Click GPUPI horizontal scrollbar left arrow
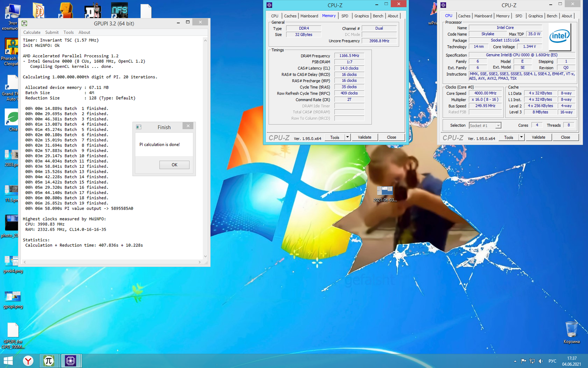 pos(25,262)
